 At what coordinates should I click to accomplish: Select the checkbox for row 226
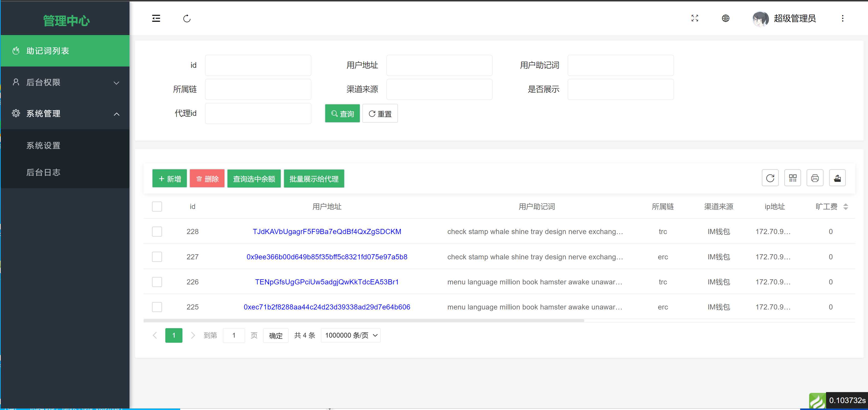coord(157,282)
